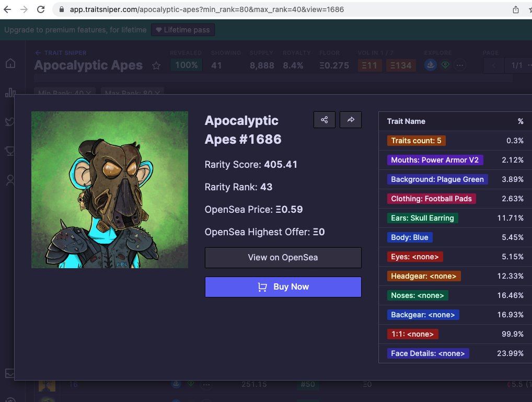Select the rankings chart icon in the sidebar

[x=10, y=92]
